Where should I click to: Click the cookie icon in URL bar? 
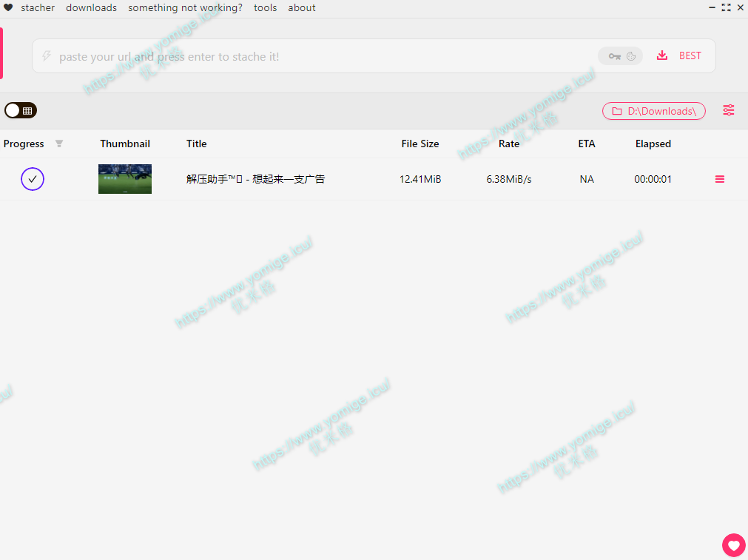point(631,56)
